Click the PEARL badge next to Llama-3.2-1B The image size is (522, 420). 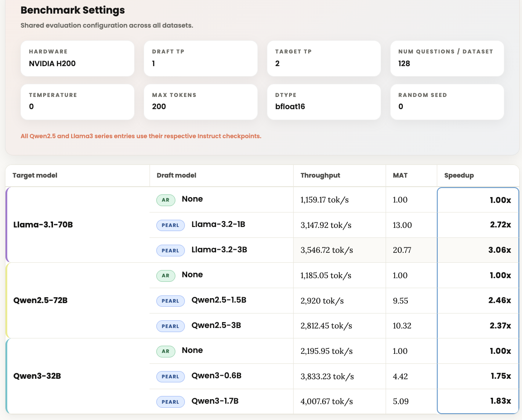coord(170,225)
